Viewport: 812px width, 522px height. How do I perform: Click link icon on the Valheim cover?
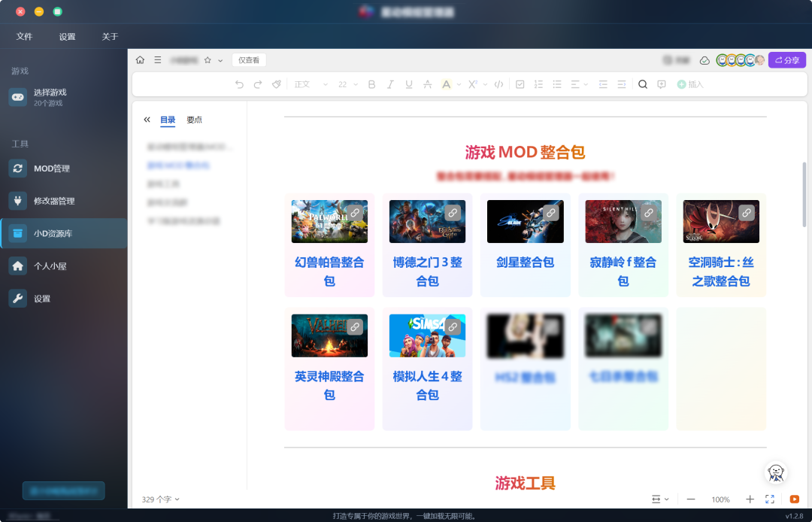355,326
